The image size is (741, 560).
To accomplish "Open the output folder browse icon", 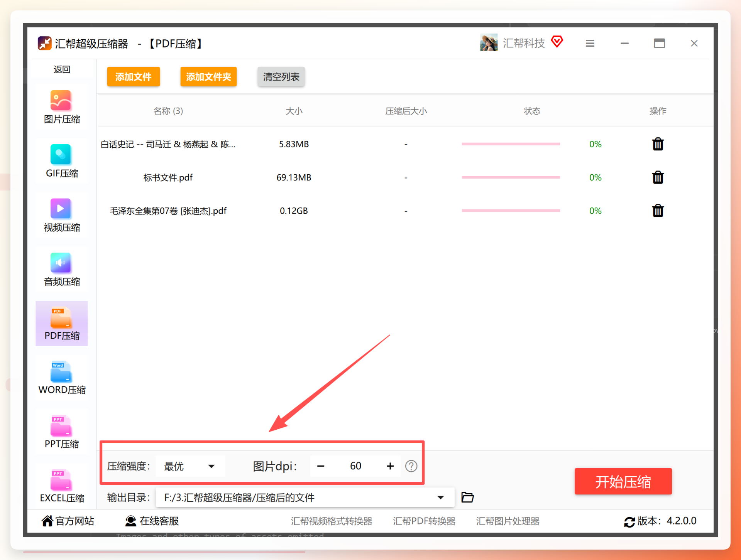I will click(x=467, y=498).
